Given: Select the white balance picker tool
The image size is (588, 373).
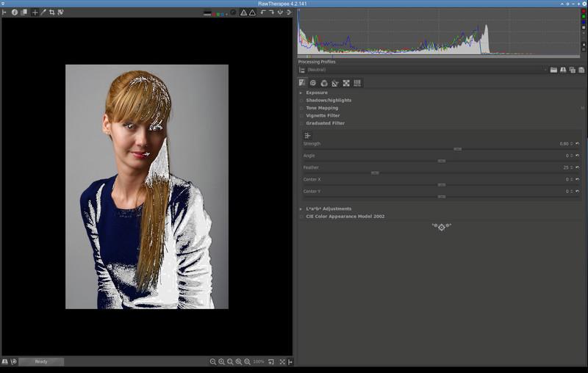Looking at the screenshot, I should (x=43, y=12).
